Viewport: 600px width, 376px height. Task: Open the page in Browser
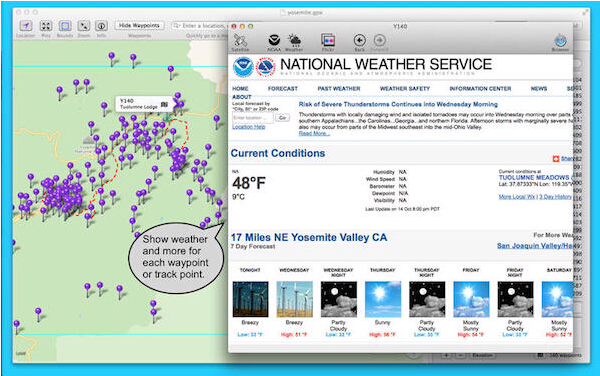pos(560,41)
